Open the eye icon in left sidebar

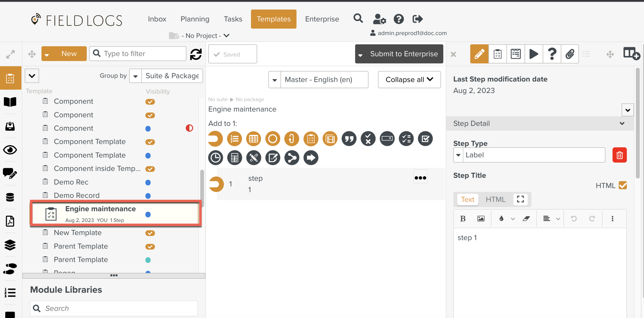pos(10,150)
